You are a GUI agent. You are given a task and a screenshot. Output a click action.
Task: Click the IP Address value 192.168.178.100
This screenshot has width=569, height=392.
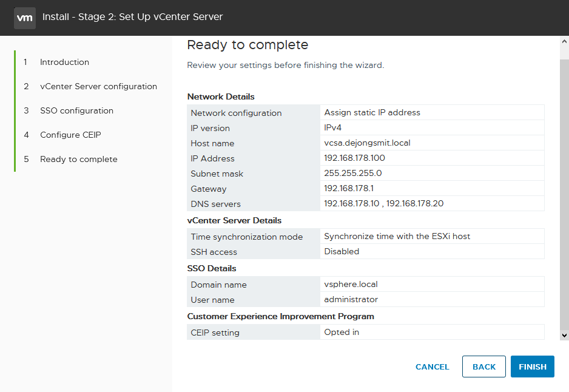354,158
